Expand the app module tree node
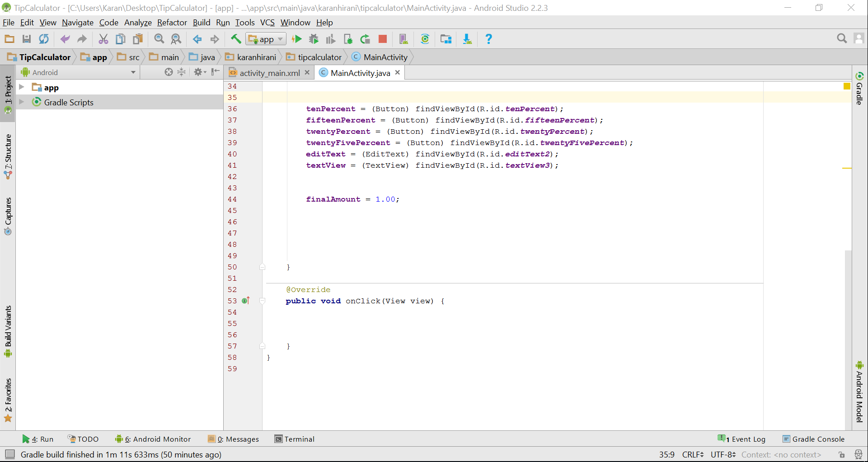Screen dimensions: 868x462 [21, 87]
